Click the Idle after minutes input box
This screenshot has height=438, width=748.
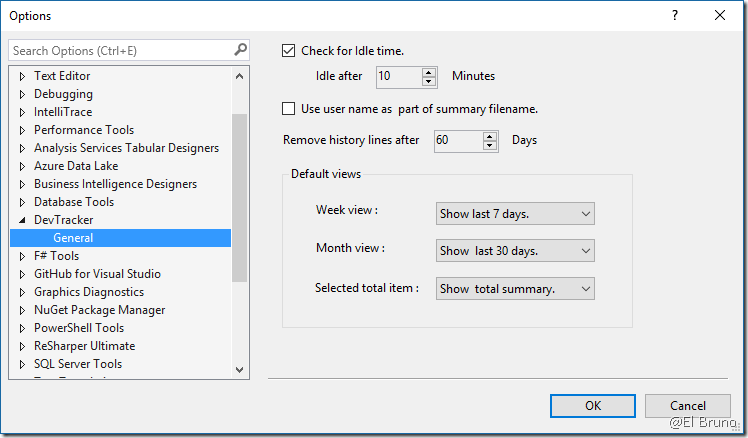pyautogui.click(x=398, y=76)
